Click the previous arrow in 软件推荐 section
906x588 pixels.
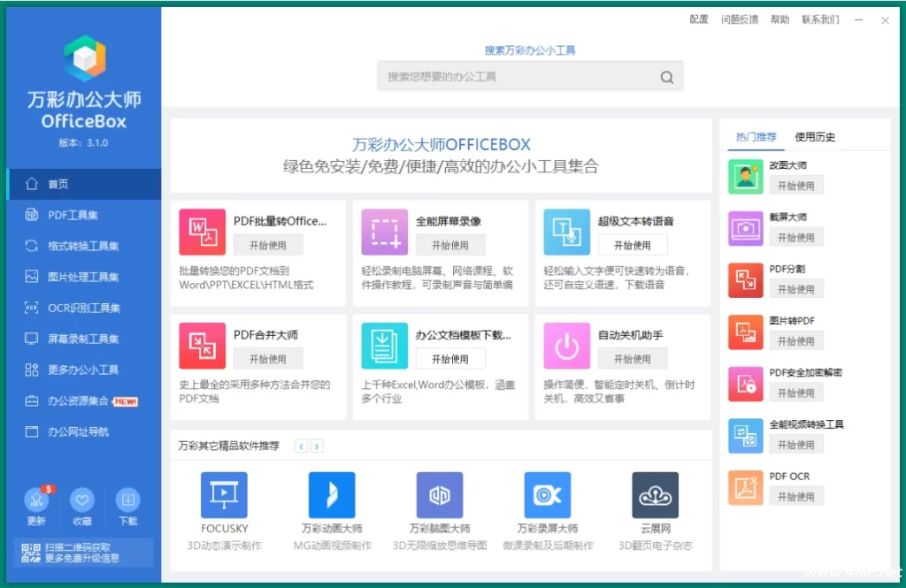(302, 447)
